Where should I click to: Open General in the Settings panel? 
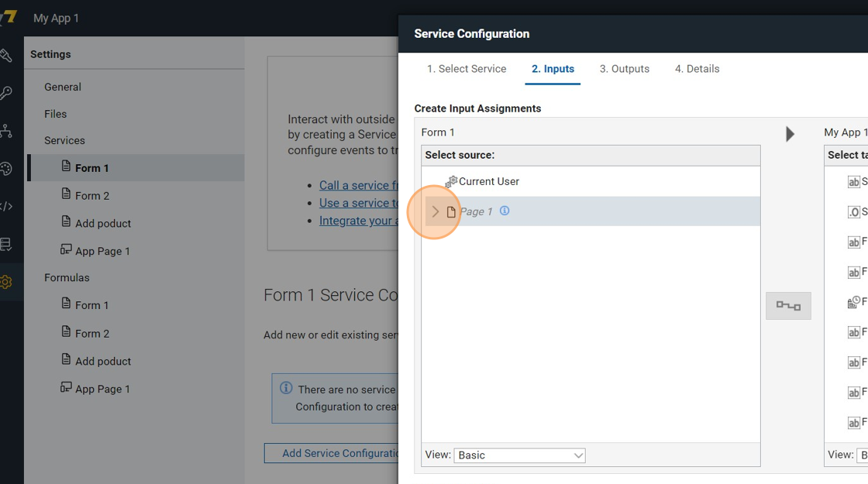click(63, 88)
